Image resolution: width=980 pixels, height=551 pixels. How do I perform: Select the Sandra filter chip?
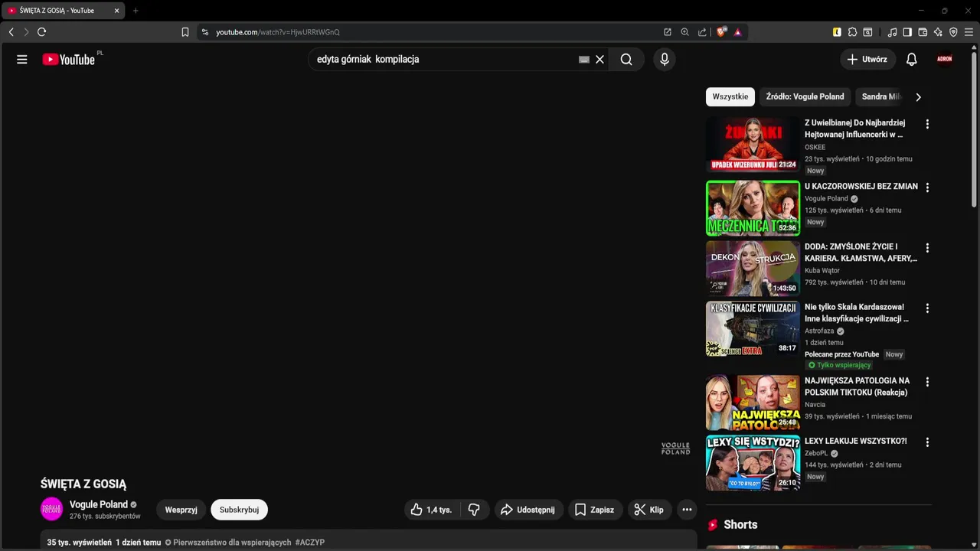click(x=880, y=96)
